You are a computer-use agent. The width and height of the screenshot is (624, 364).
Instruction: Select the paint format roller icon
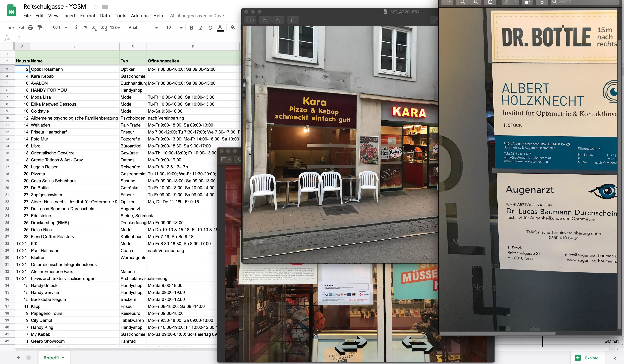[x=40, y=27]
